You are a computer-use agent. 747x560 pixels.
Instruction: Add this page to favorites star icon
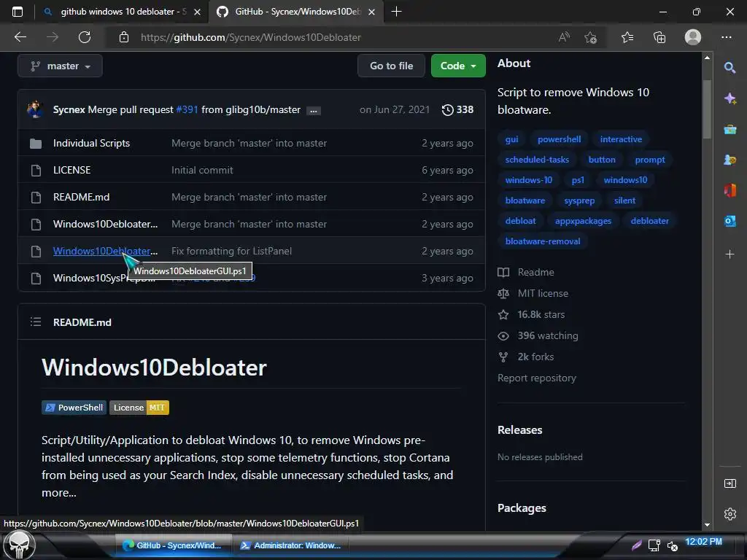click(x=591, y=37)
